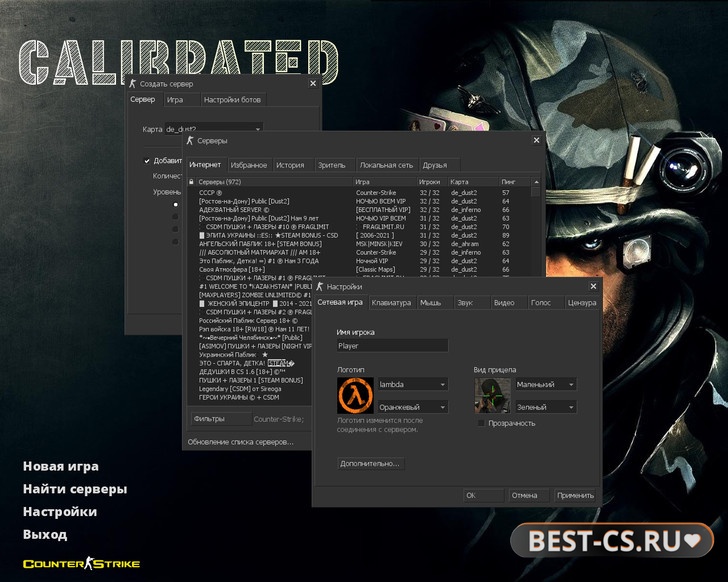Sort by the Карта column header
The image size is (728, 582).
(x=473, y=182)
